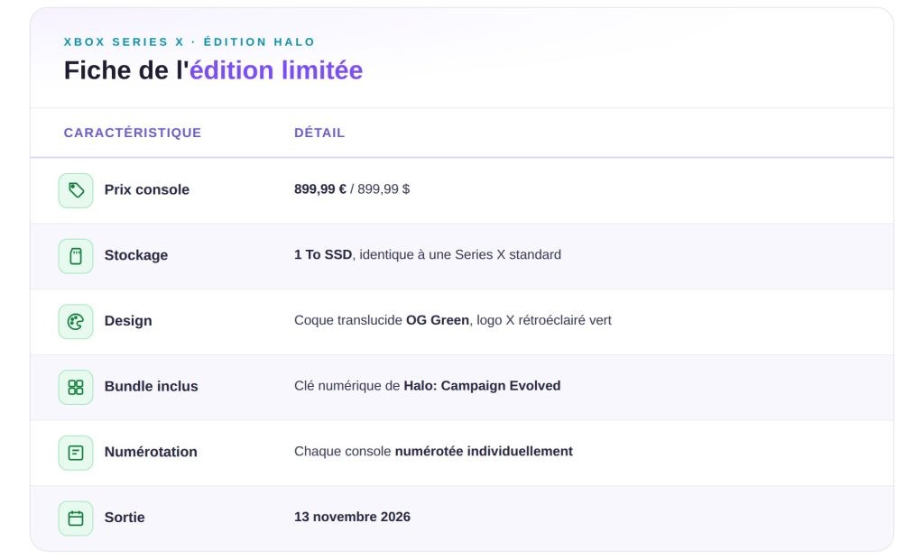Screen dimensions: 924x560
Task: Click the grid icon beside Bundle inclus
Action: [x=76, y=387]
